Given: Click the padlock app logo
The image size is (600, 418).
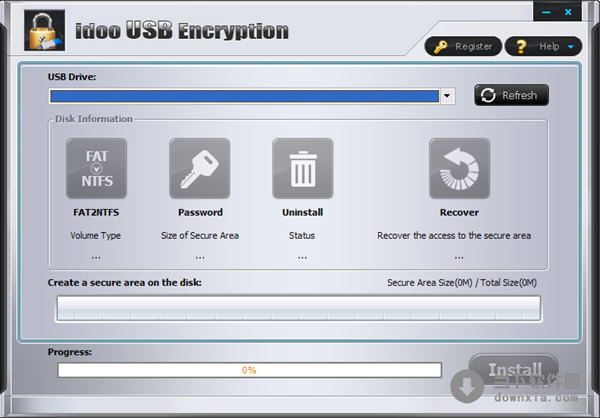Looking at the screenshot, I should (x=44, y=31).
